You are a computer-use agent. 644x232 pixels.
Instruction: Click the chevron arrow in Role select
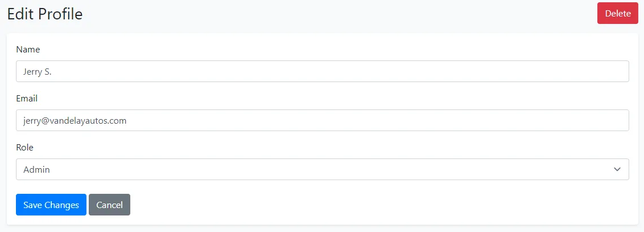(617, 169)
